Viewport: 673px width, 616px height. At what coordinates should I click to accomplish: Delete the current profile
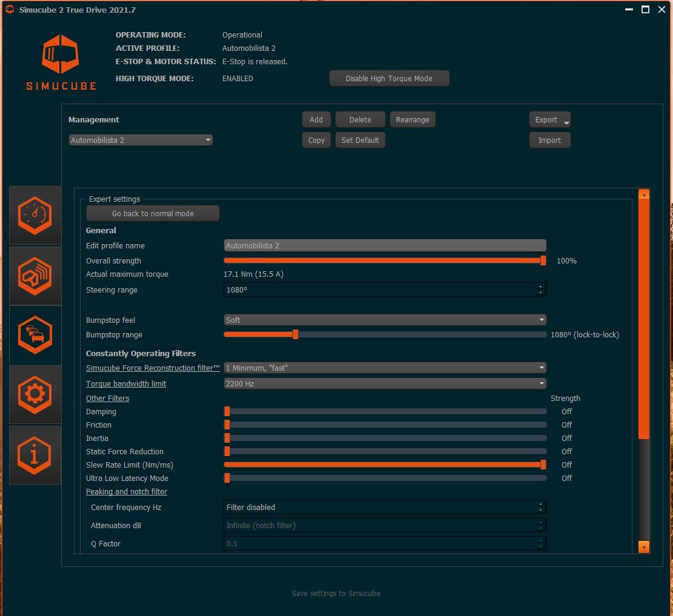(x=360, y=120)
